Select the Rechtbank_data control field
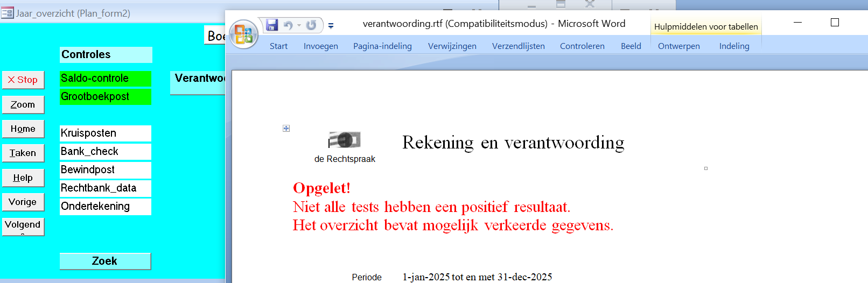868x283 pixels. coord(106,188)
